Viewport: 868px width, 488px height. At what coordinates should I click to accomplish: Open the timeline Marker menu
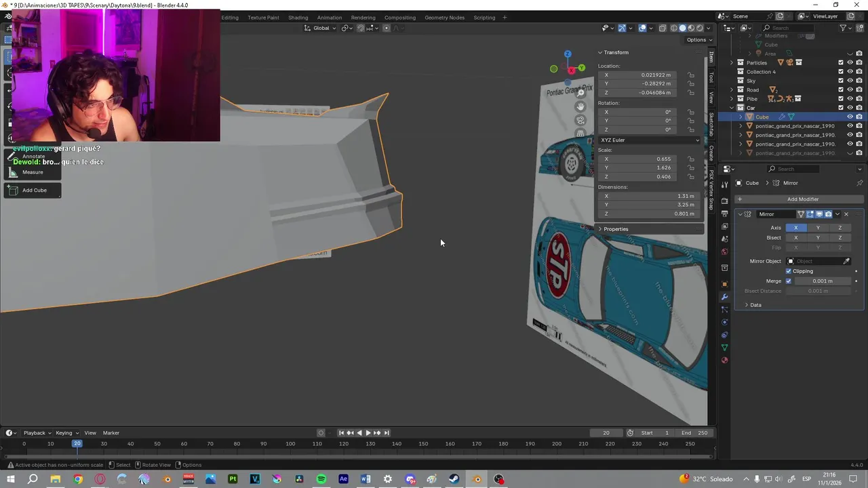click(111, 433)
